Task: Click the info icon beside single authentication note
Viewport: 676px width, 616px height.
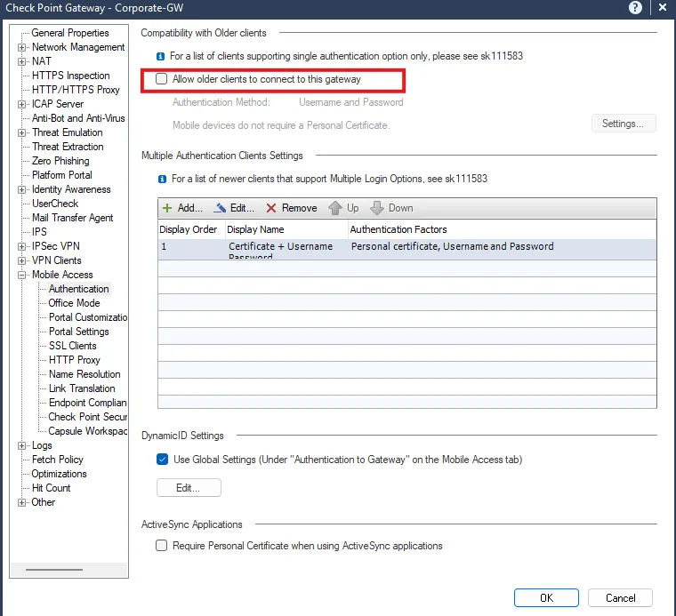Action: tap(160, 56)
